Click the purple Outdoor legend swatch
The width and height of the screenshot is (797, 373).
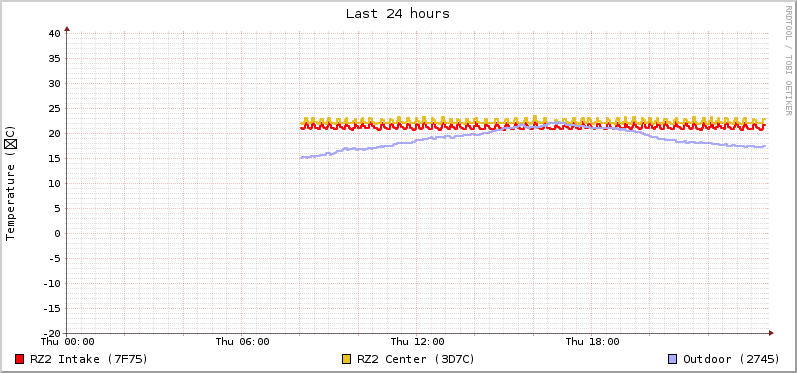pos(672,359)
